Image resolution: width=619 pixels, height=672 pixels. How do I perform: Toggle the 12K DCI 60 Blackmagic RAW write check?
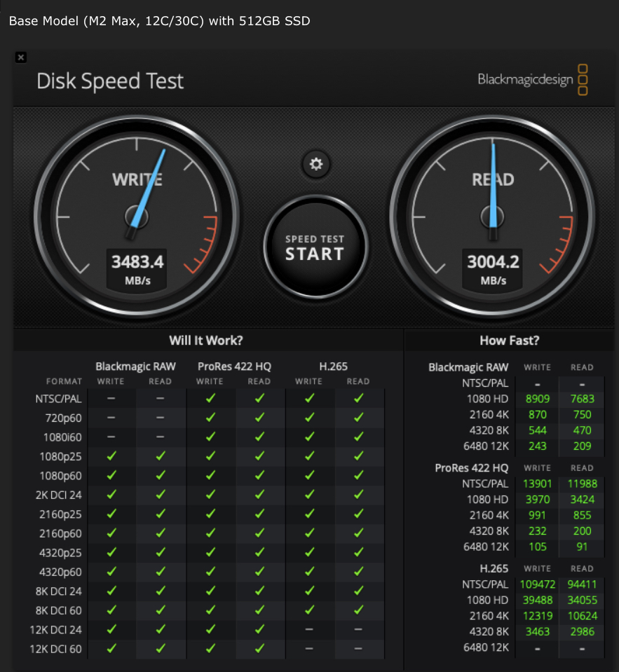[110, 649]
